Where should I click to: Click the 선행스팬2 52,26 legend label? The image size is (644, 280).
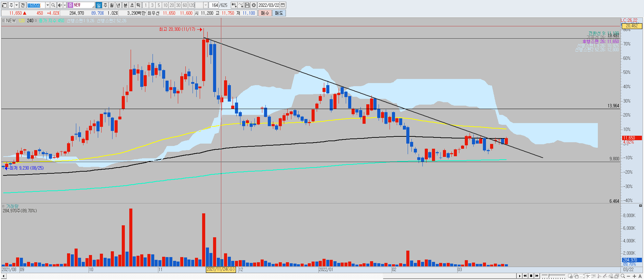point(111,21)
